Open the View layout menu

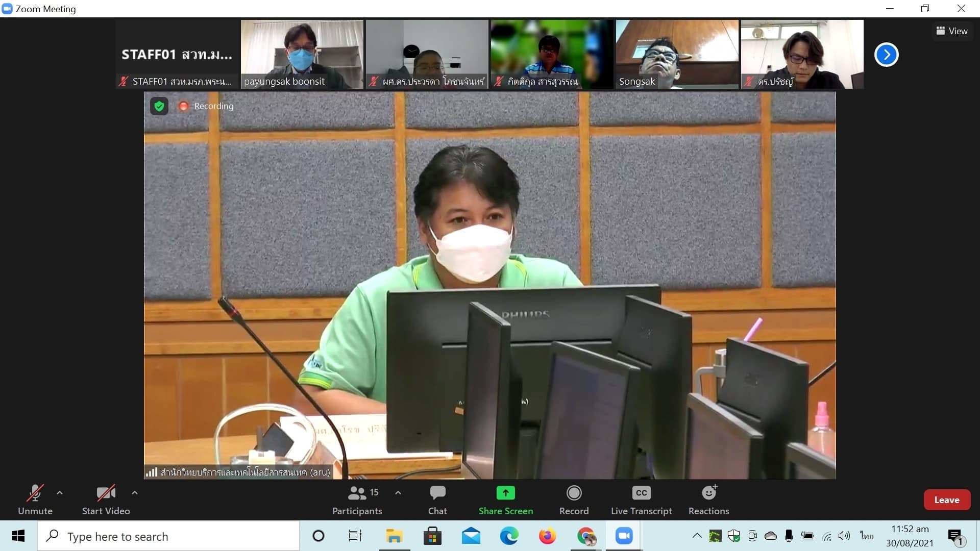(952, 31)
